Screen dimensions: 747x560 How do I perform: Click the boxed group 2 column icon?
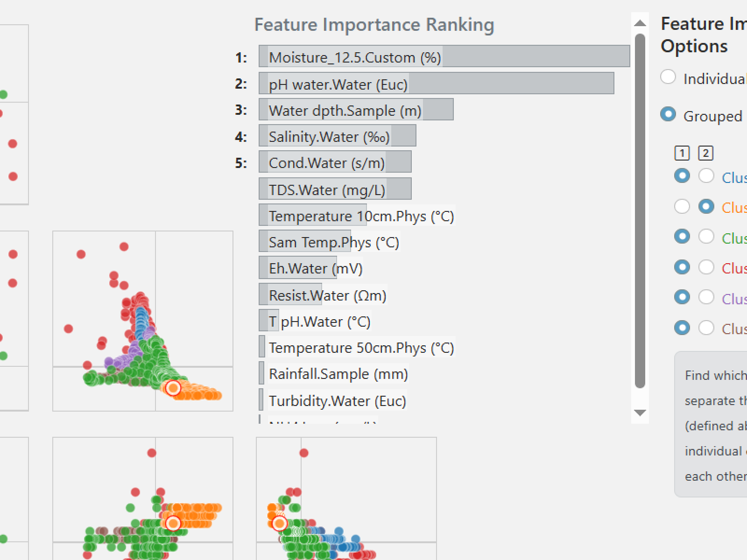click(705, 153)
